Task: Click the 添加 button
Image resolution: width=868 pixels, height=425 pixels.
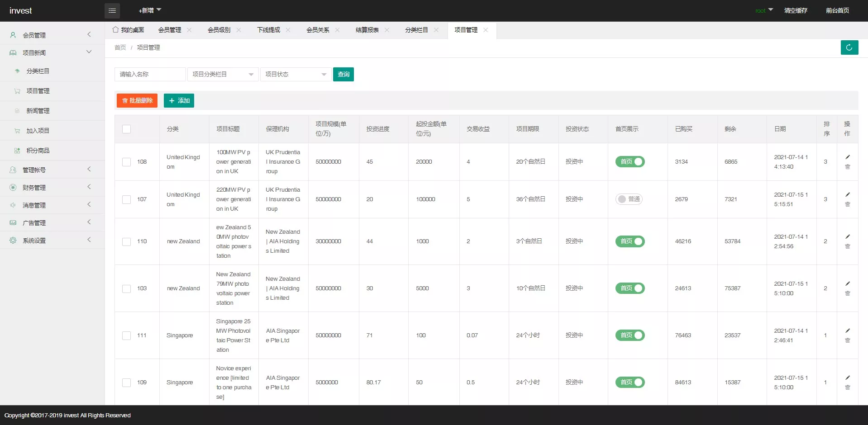Action: tap(179, 100)
